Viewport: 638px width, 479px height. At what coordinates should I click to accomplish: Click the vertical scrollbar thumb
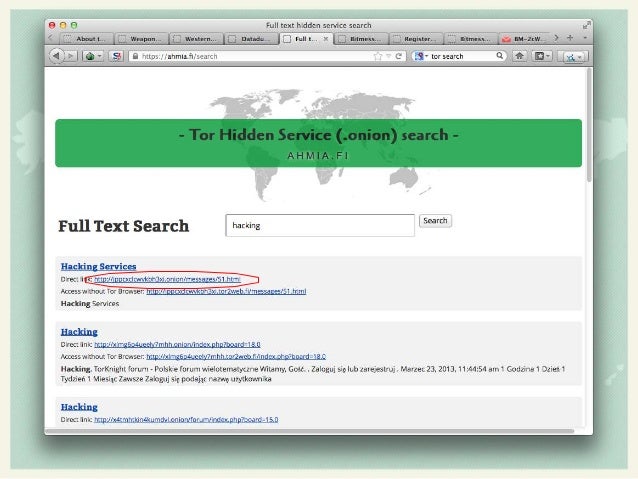(x=589, y=125)
